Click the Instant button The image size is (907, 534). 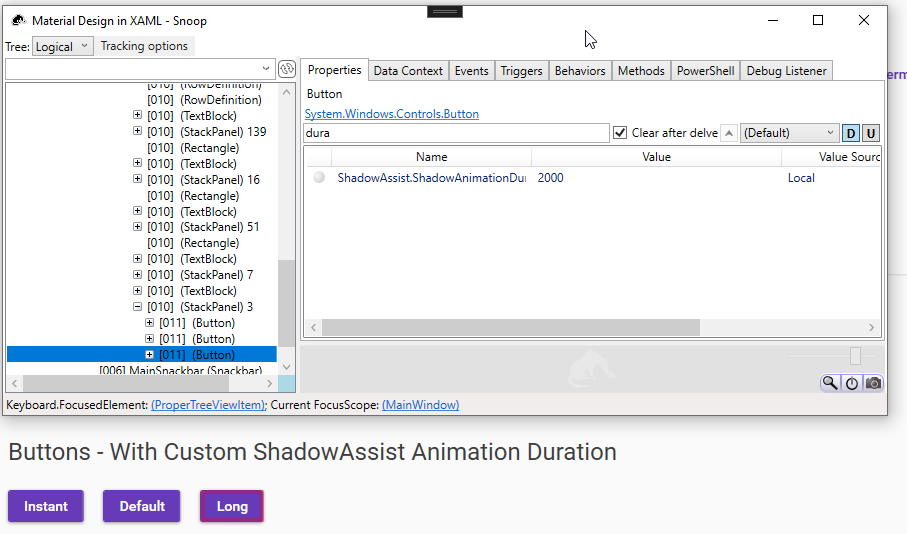click(x=46, y=506)
